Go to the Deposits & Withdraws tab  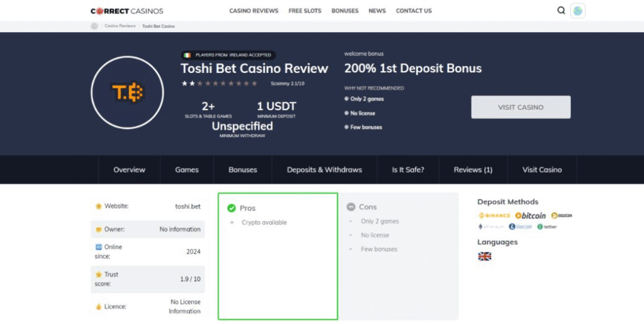point(325,170)
